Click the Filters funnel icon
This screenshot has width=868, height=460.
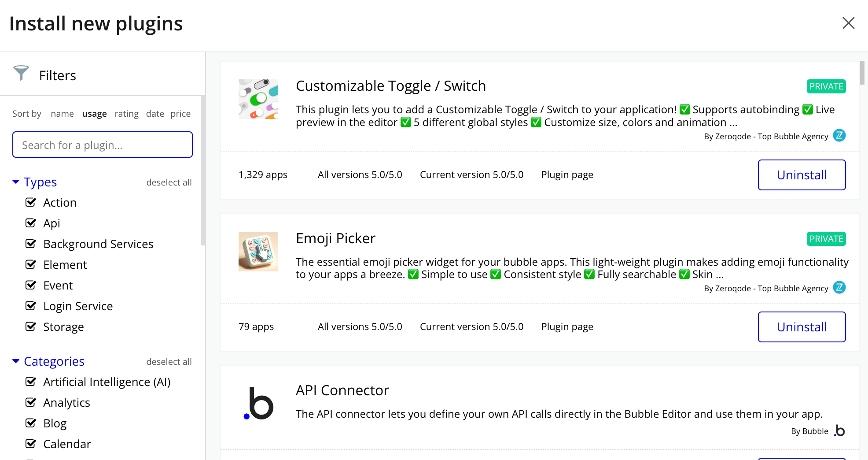pos(21,73)
